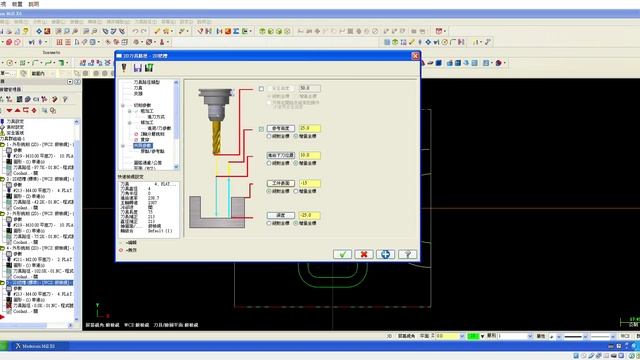The image size is (640, 360).
Task: Click the Z depth field in the status bar
Action: point(447,336)
